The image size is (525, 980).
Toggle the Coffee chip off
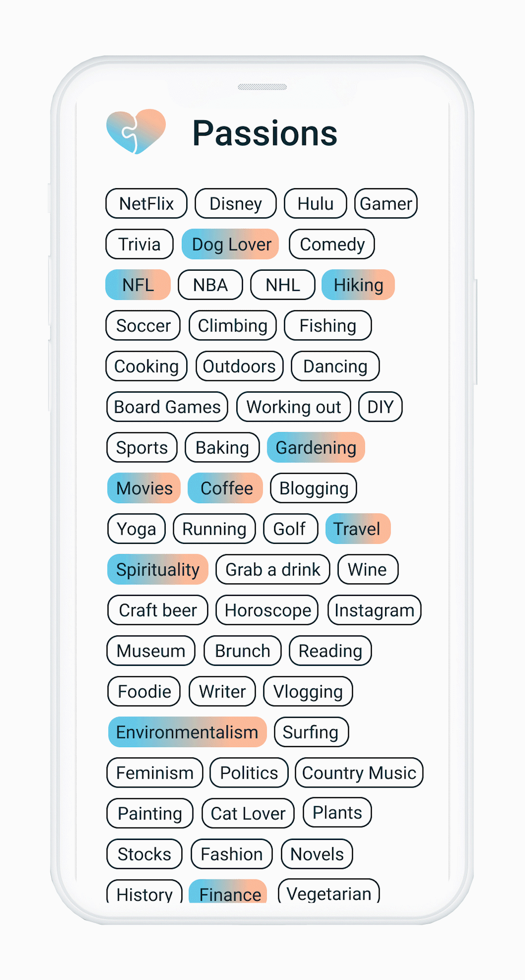pyautogui.click(x=226, y=488)
